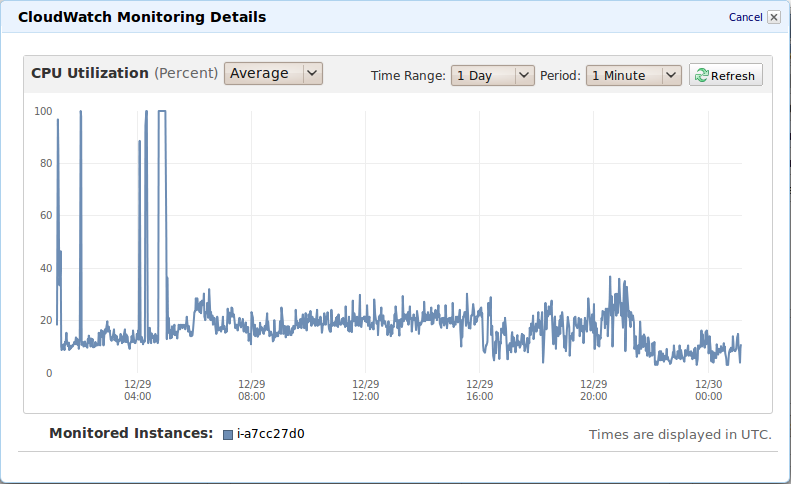Click the Monitored Instances label
This screenshot has width=791, height=484.
pos(131,434)
